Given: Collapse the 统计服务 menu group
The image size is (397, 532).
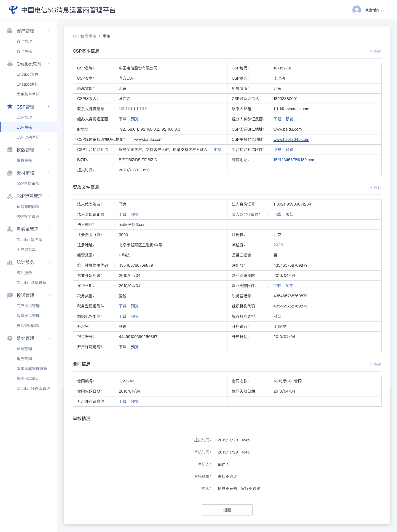Looking at the screenshot, I should point(49,262).
